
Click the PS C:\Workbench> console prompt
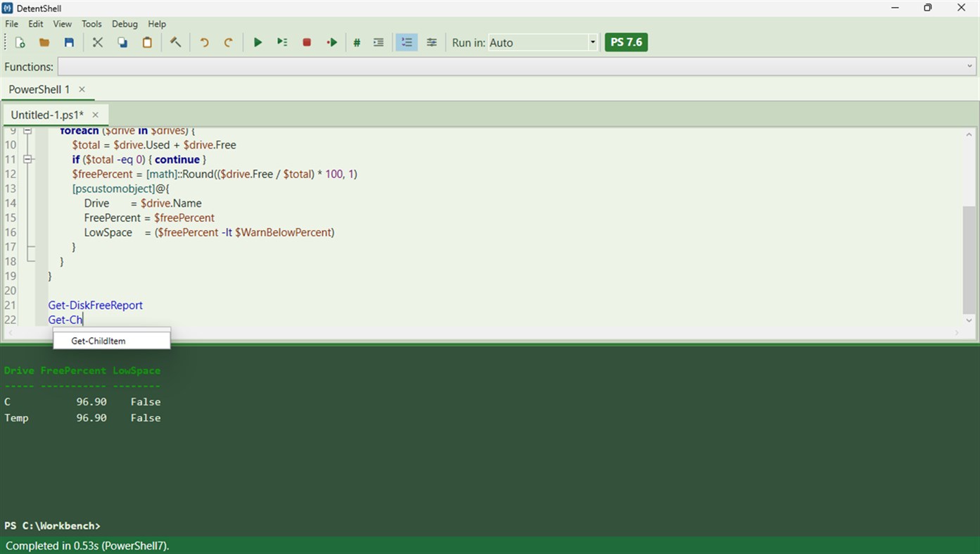coord(53,526)
